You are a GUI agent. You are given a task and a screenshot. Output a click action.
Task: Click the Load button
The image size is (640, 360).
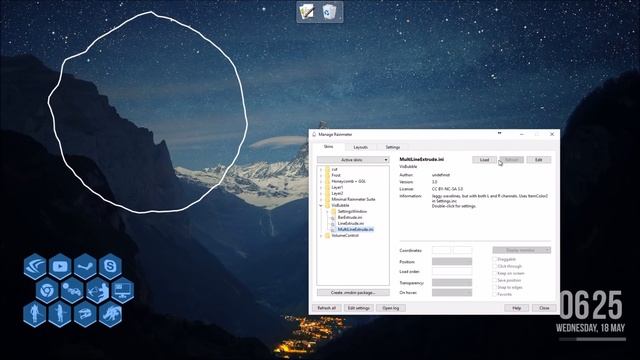(x=484, y=160)
